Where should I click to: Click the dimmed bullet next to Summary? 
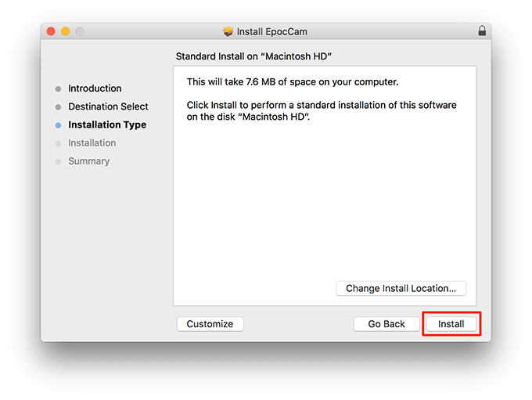(x=58, y=162)
